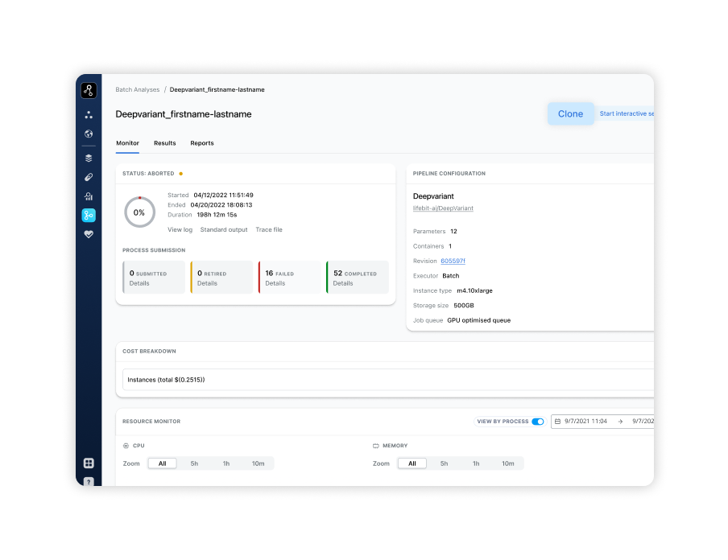Screen dimensions: 728x560
Task: Toggle the View by Process switch
Action: click(x=537, y=422)
